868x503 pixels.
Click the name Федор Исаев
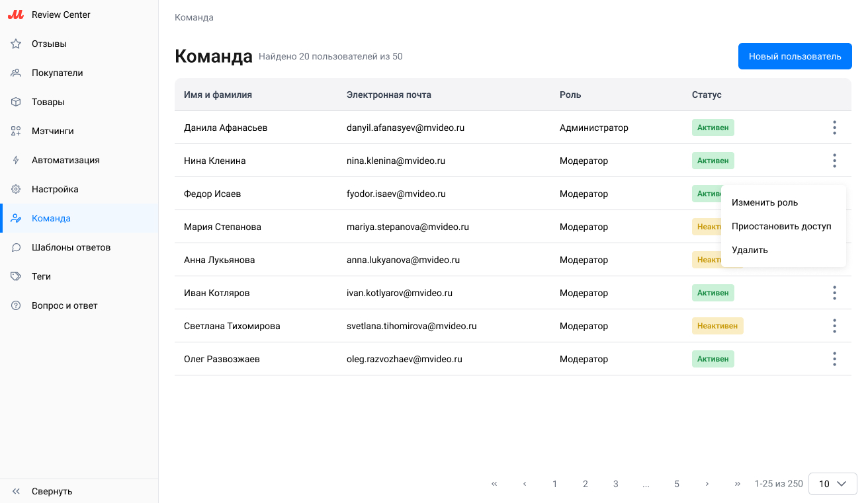(x=212, y=194)
